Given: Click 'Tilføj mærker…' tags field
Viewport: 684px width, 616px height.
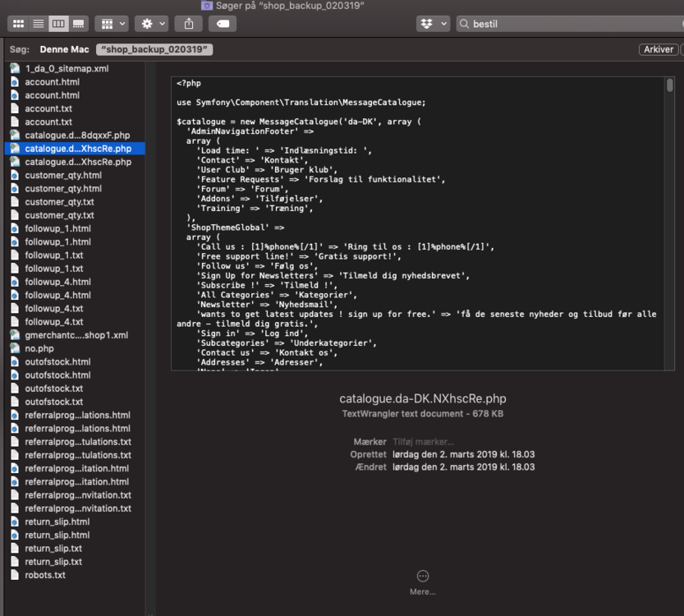Looking at the screenshot, I should click(423, 442).
